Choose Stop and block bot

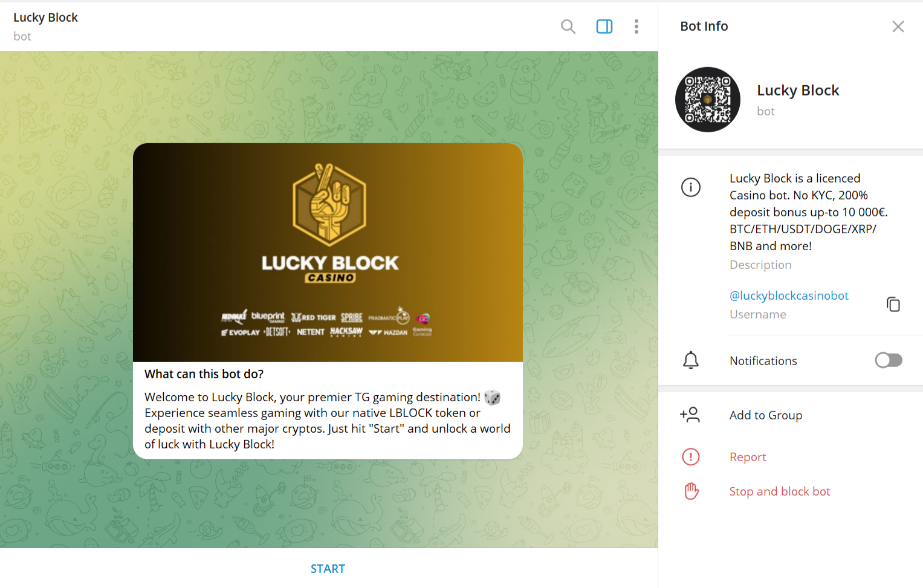pyautogui.click(x=780, y=491)
